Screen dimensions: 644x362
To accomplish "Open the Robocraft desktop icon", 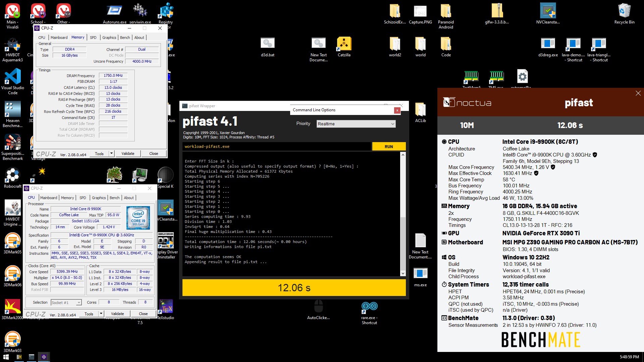I will 13,178.
